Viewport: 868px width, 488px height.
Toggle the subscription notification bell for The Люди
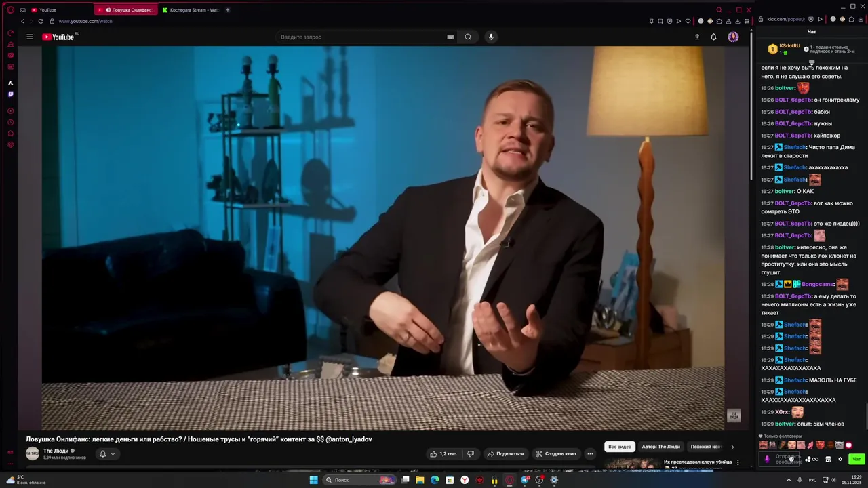point(103,453)
